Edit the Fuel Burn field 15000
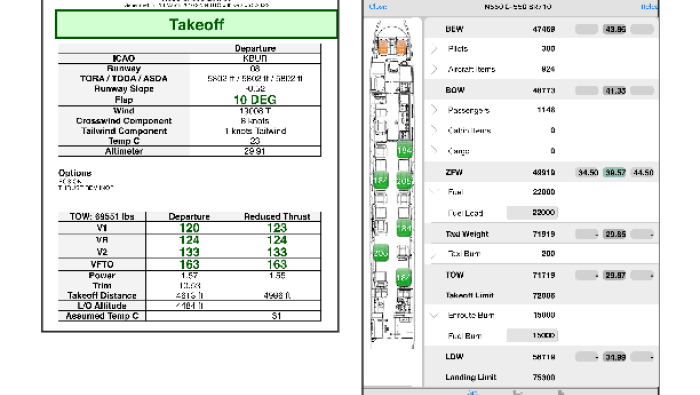Screen dimensions: 700x395 click(x=532, y=336)
